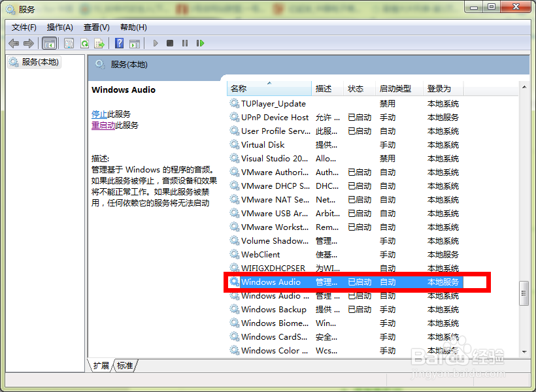This screenshot has width=536, height=392.
Task: Click the gear icon of Windows Backup
Action: pyautogui.click(x=235, y=309)
